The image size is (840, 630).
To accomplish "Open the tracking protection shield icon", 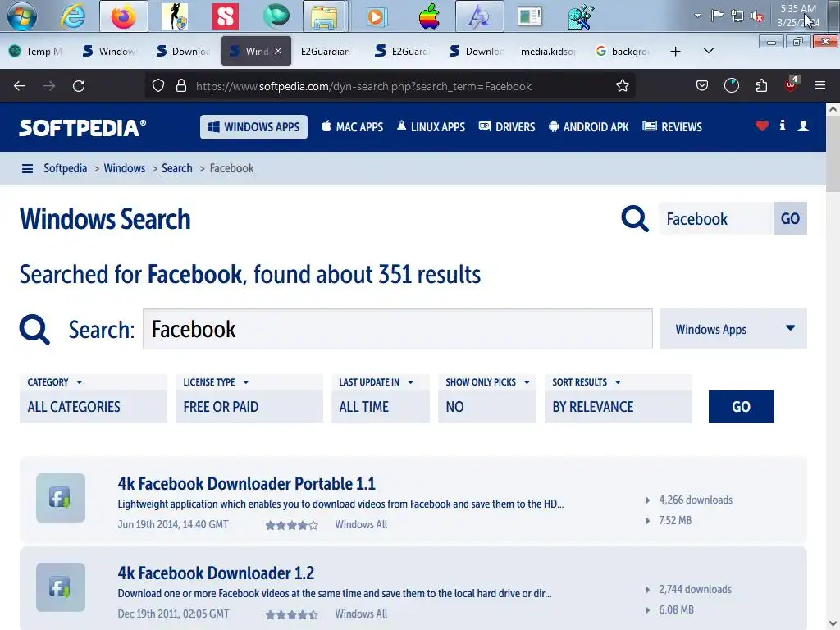I will click(158, 85).
